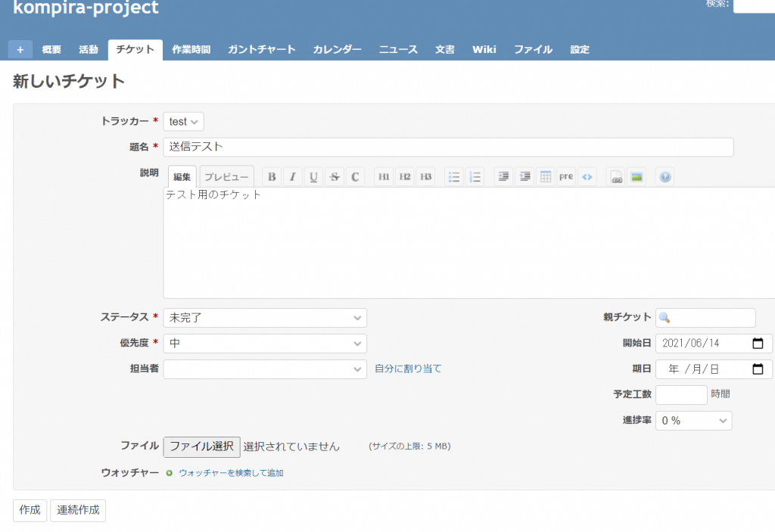Insert an H1 heading in the description
The width and height of the screenshot is (775, 532).
point(383,176)
